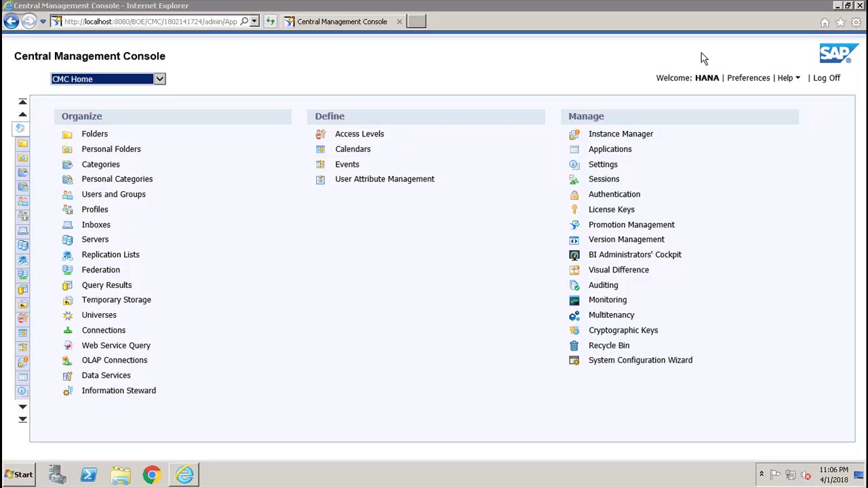
Task: Click the browser Home icon
Action: 825,22
